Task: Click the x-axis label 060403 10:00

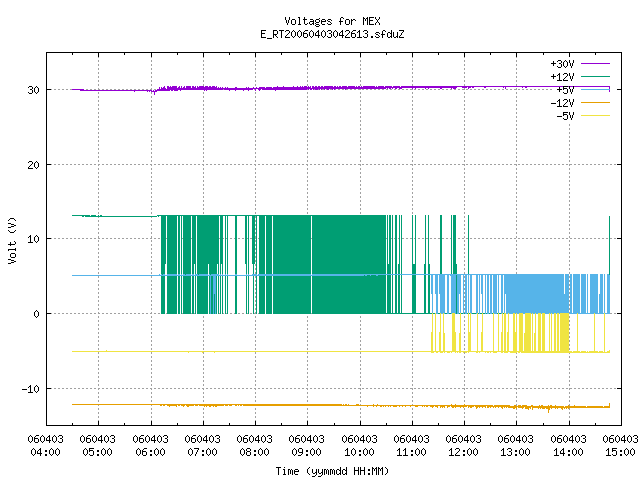Action: pos(360,446)
